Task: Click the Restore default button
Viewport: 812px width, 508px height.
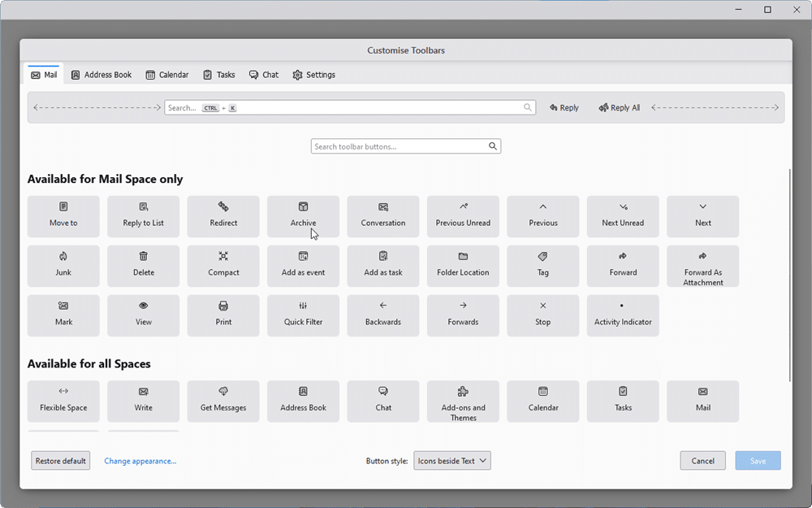Action: point(60,460)
